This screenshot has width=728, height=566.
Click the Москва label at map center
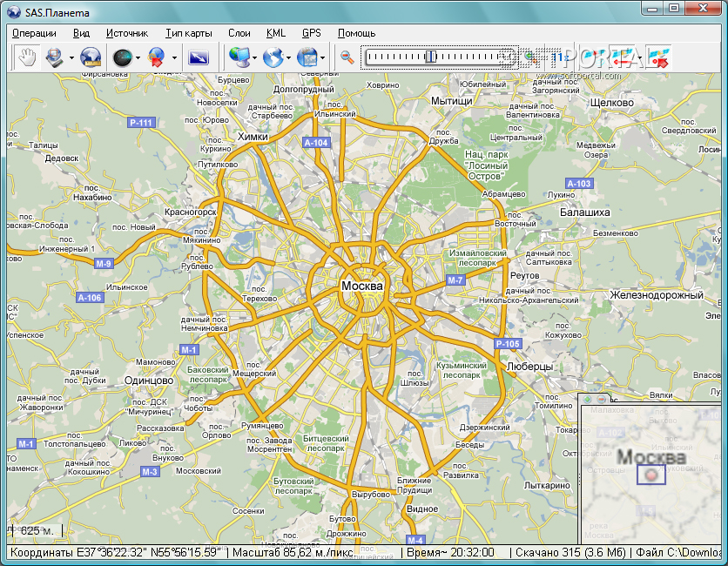pyautogui.click(x=362, y=286)
